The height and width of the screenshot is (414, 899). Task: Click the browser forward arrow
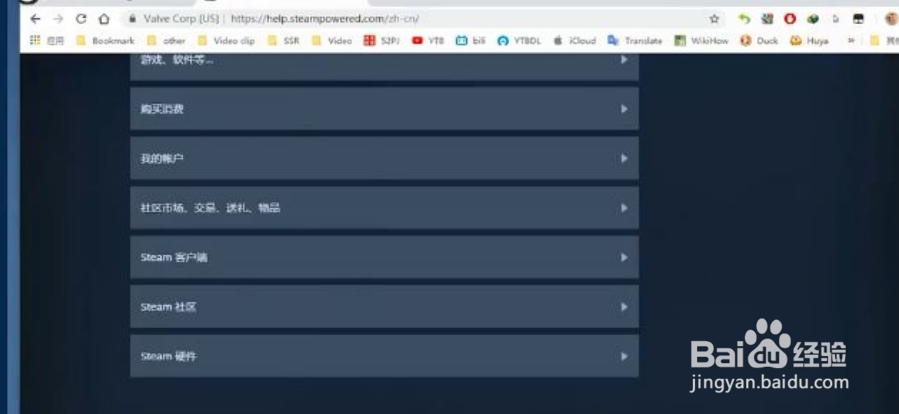[58, 19]
